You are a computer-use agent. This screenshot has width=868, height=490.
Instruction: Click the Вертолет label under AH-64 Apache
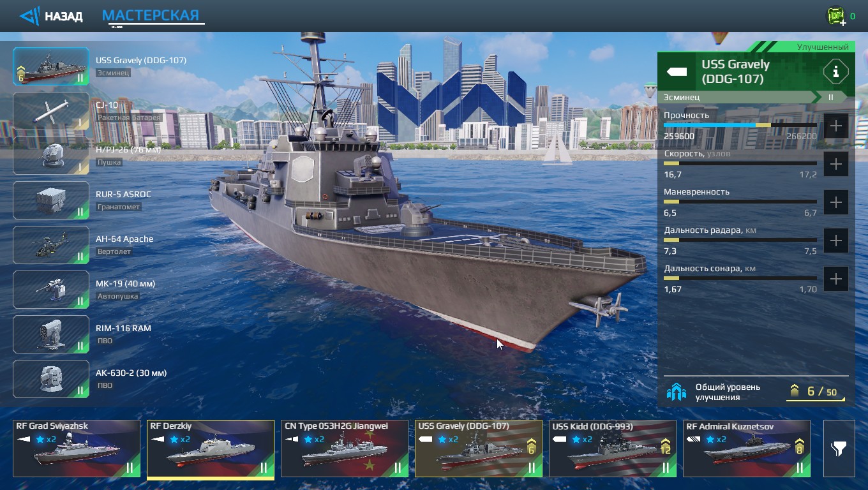tap(114, 251)
